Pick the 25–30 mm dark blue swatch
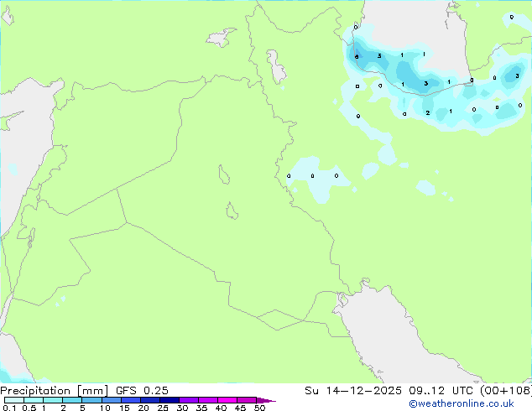The height and width of the screenshot is (411, 532). pyautogui.click(x=170, y=400)
